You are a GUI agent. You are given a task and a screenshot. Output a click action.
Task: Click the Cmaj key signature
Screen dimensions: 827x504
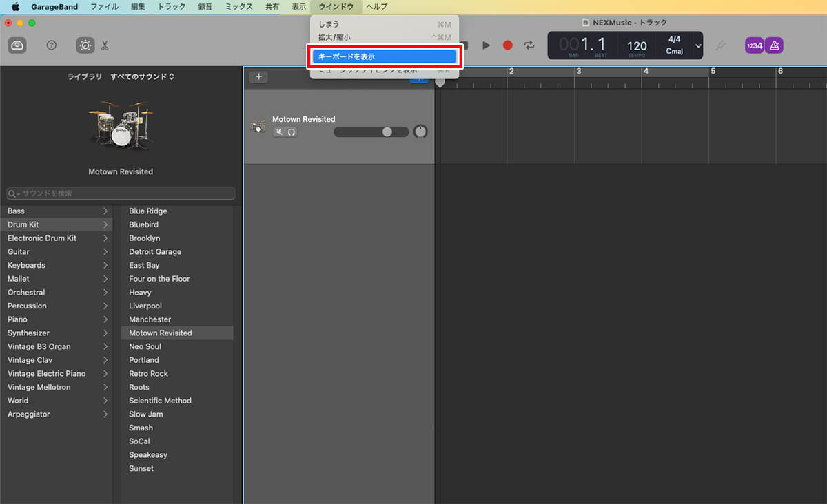point(674,51)
